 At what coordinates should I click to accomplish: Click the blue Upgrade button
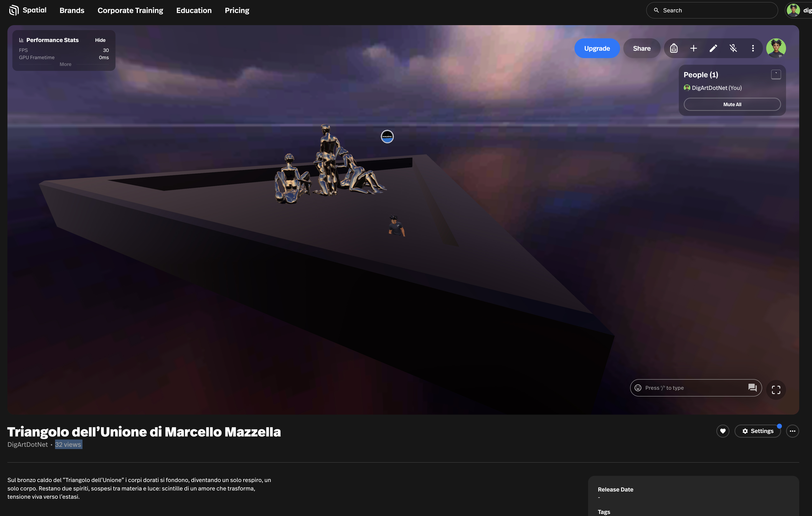pyautogui.click(x=597, y=48)
